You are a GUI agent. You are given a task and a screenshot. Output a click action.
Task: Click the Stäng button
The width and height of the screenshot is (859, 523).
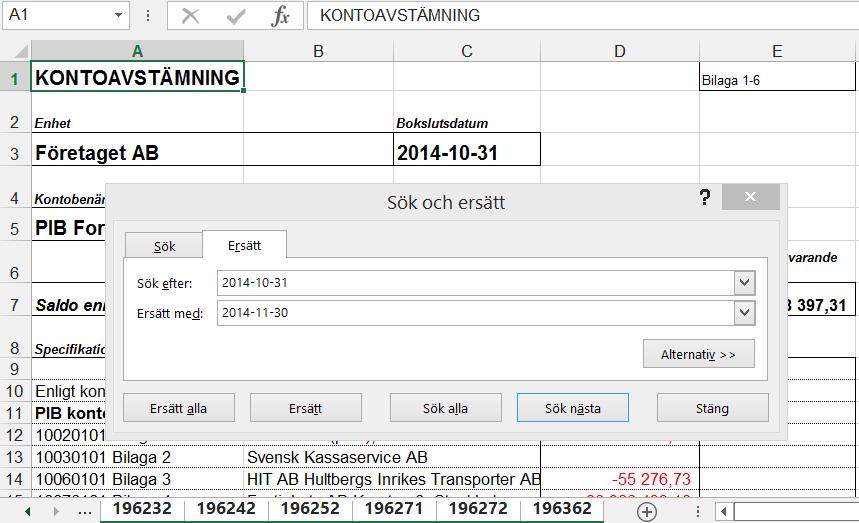(x=712, y=408)
